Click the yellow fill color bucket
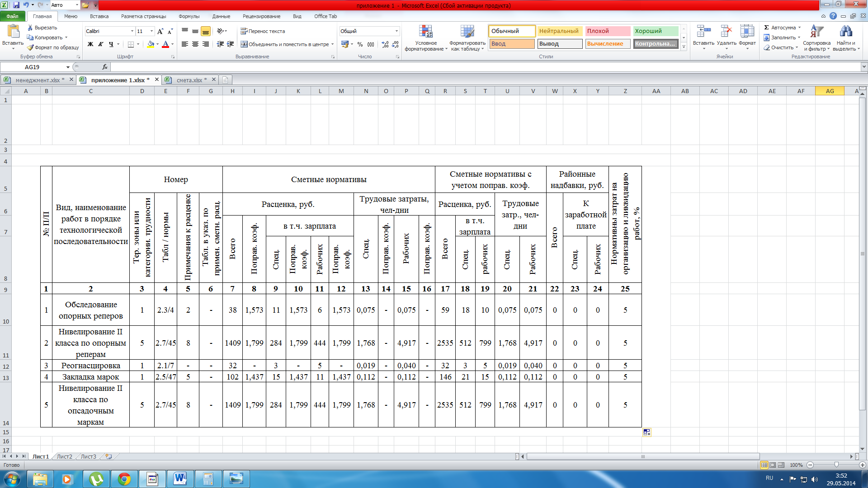 [x=151, y=44]
